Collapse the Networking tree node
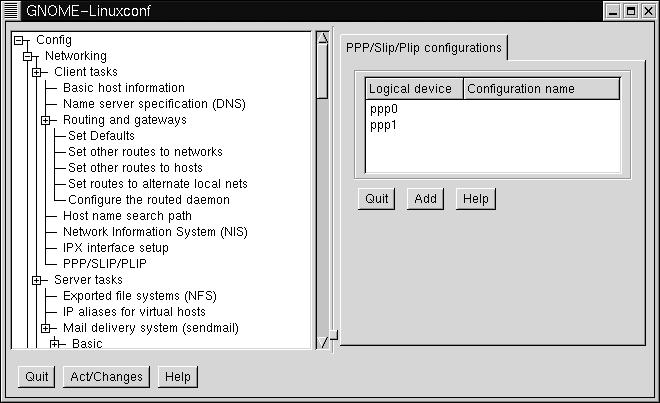This screenshot has height=403, width=660. point(29,56)
